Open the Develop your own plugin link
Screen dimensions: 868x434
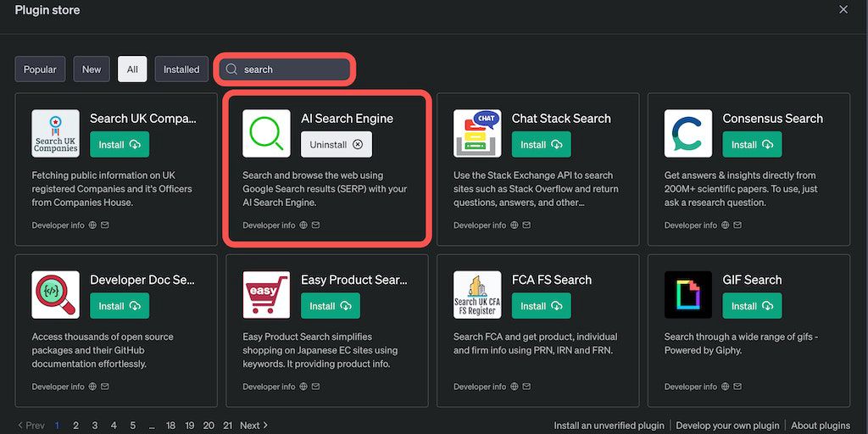point(726,426)
